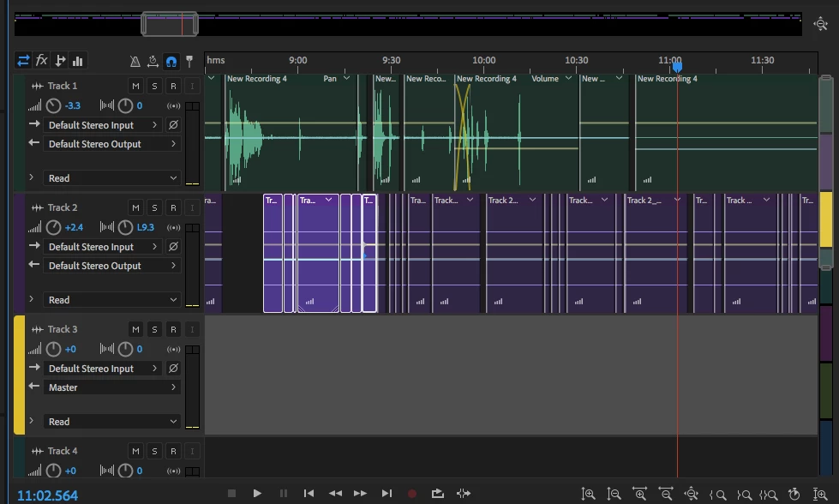Solo Track 3
The image size is (839, 504).
(x=154, y=330)
